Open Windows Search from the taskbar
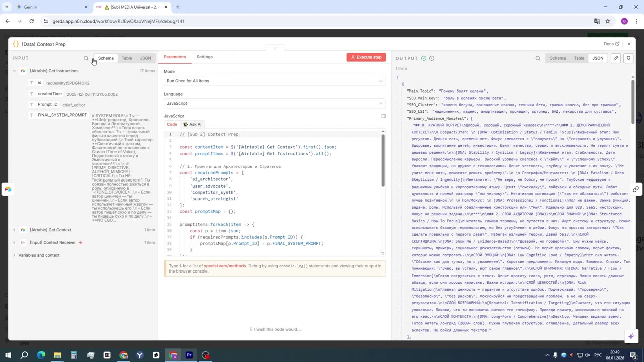The image size is (644, 362). coord(24,355)
